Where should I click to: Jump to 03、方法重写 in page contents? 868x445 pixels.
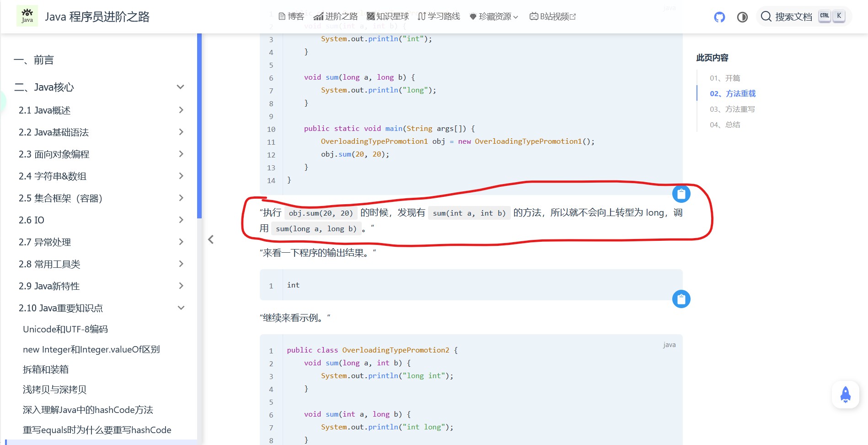click(732, 109)
